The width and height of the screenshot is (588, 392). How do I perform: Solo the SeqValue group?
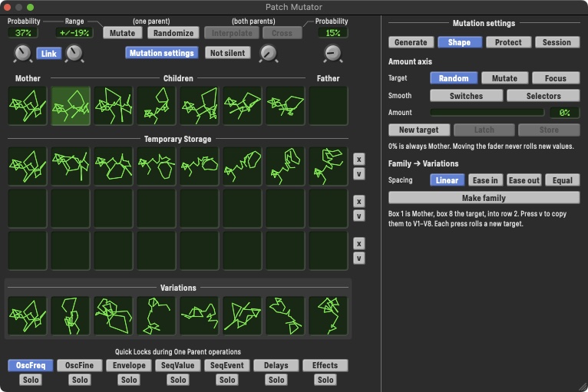178,380
